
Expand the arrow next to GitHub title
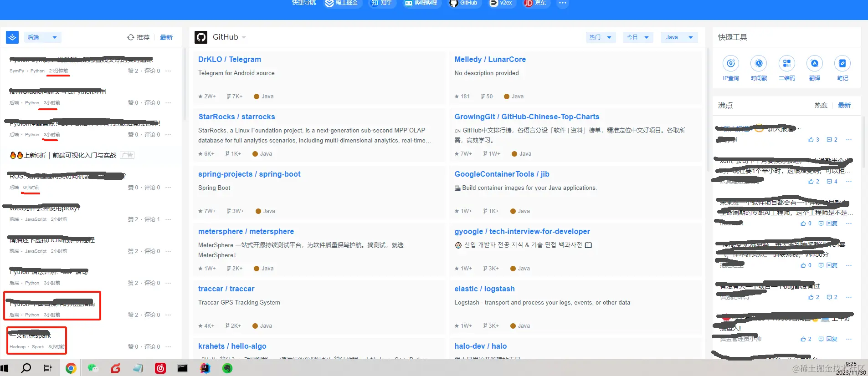click(x=244, y=37)
